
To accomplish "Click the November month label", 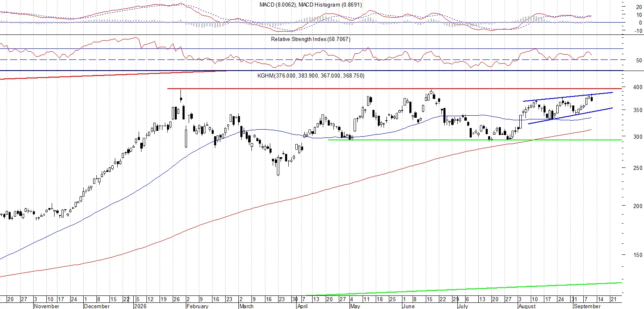I will (47, 306).
